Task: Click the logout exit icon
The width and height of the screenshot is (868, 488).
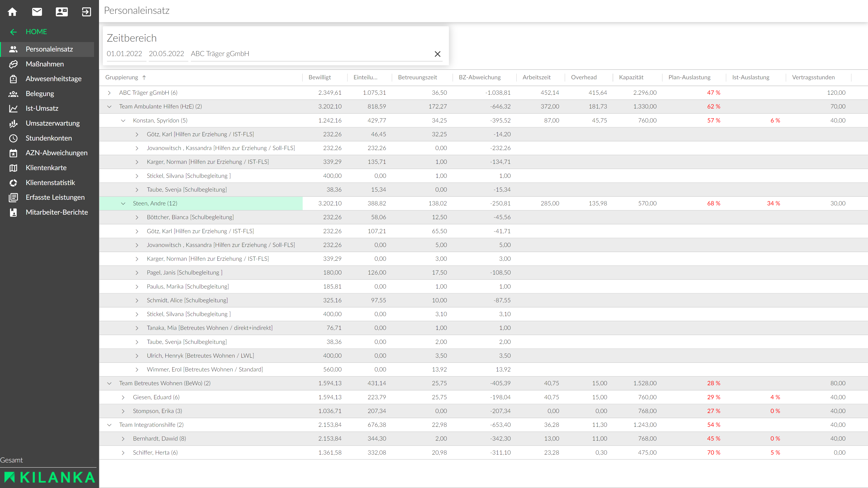Action: click(86, 12)
